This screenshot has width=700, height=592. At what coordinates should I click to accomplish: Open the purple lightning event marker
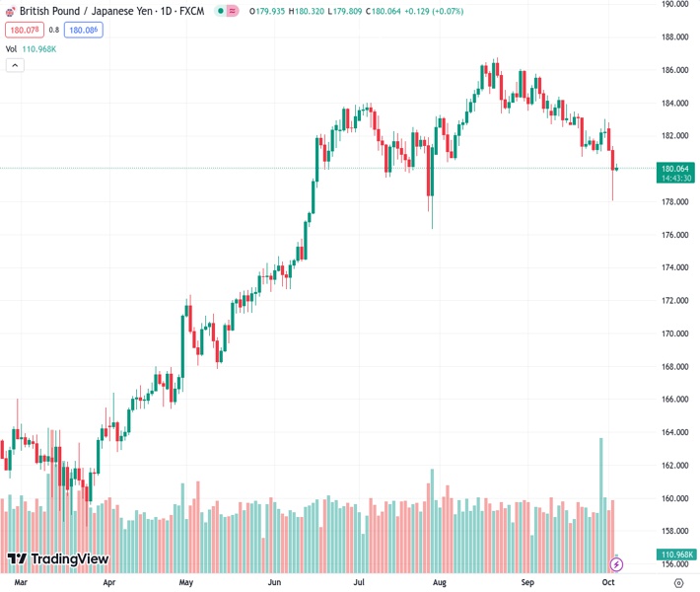tap(616, 564)
